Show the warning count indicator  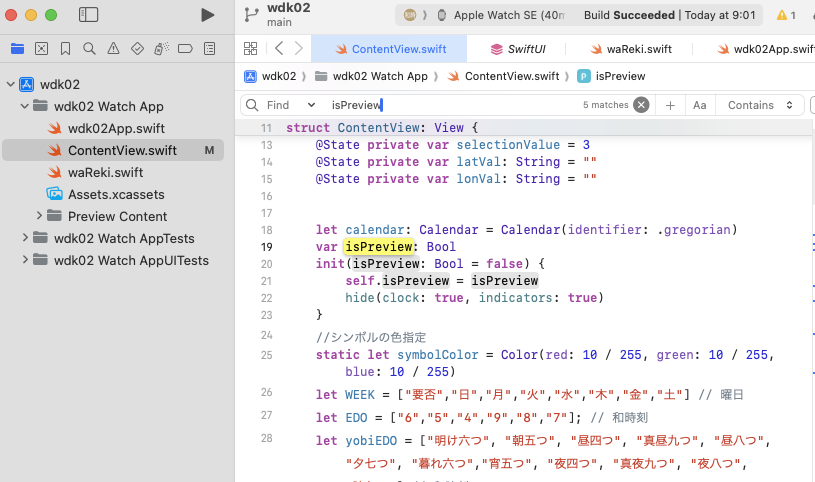click(786, 15)
